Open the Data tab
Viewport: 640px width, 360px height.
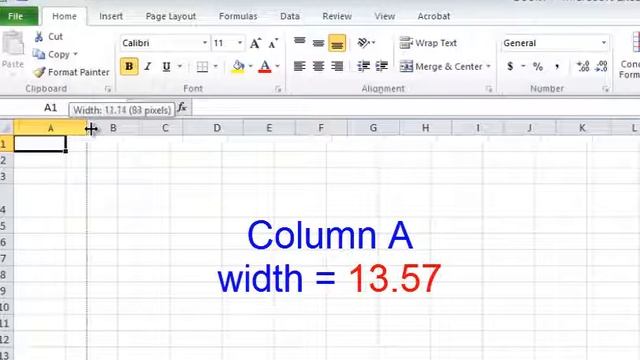click(x=290, y=16)
